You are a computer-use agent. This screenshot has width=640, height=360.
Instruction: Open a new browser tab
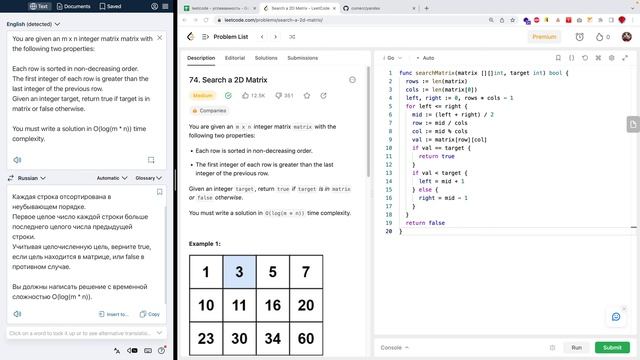pyautogui.click(x=427, y=8)
